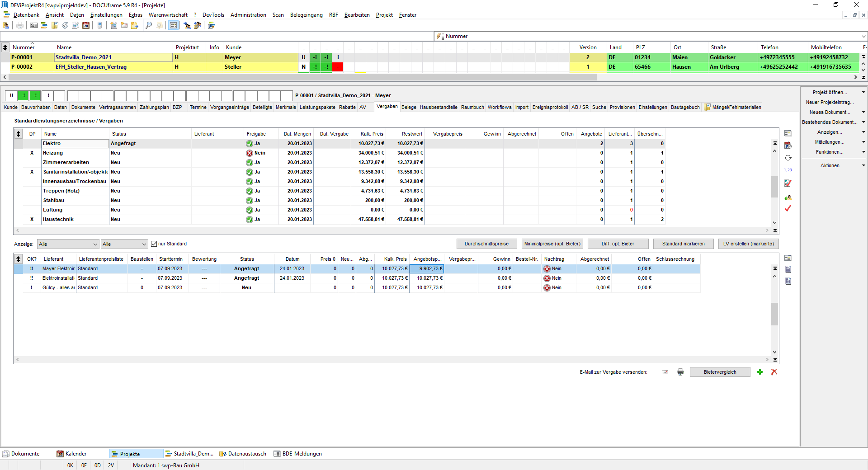
Task: Click the green plus icon to add bidder
Action: 760,372
